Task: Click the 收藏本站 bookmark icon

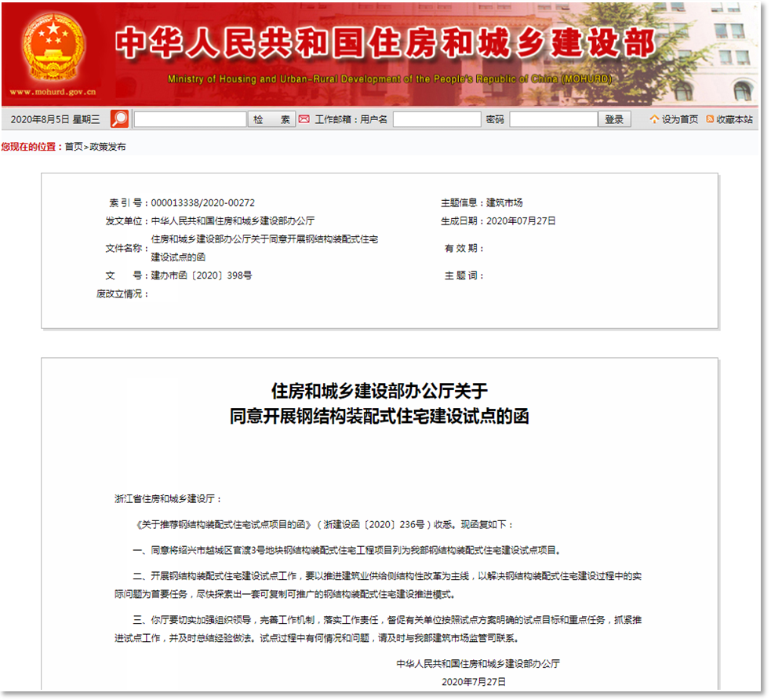Action: (707, 118)
